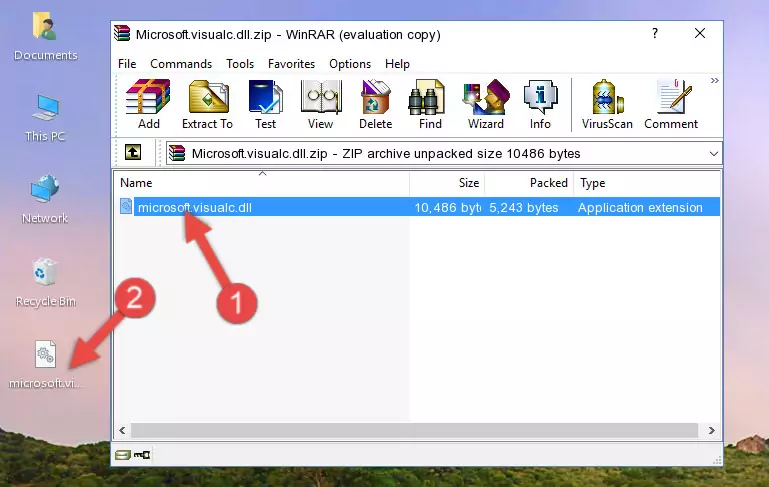Screen dimensions: 769x487
Task: Open the View file tool
Action: (x=321, y=104)
